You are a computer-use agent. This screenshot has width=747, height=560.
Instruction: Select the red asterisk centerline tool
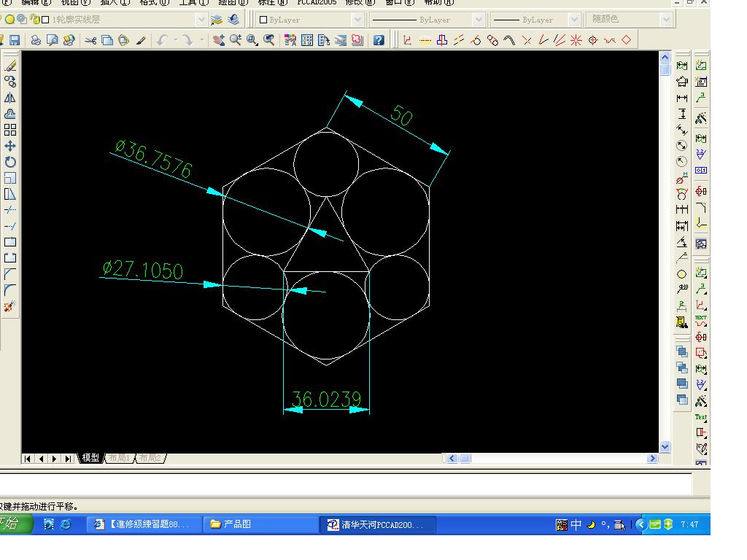(576, 41)
